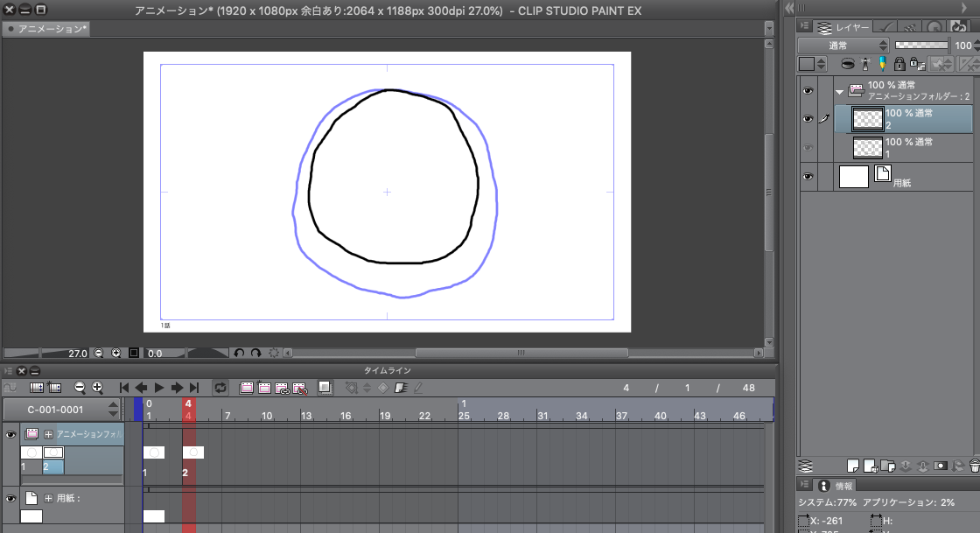
Task: Open the アニメーション* document tab
Action: tap(46, 29)
